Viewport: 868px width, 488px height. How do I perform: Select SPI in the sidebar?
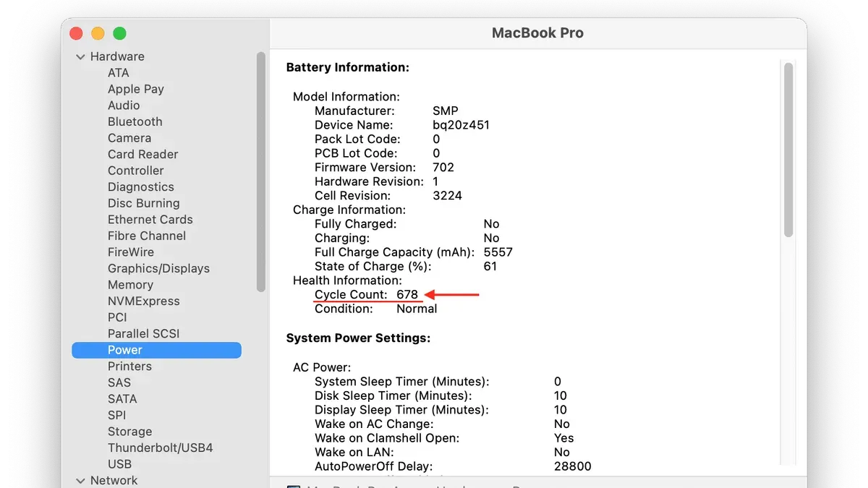coord(117,415)
